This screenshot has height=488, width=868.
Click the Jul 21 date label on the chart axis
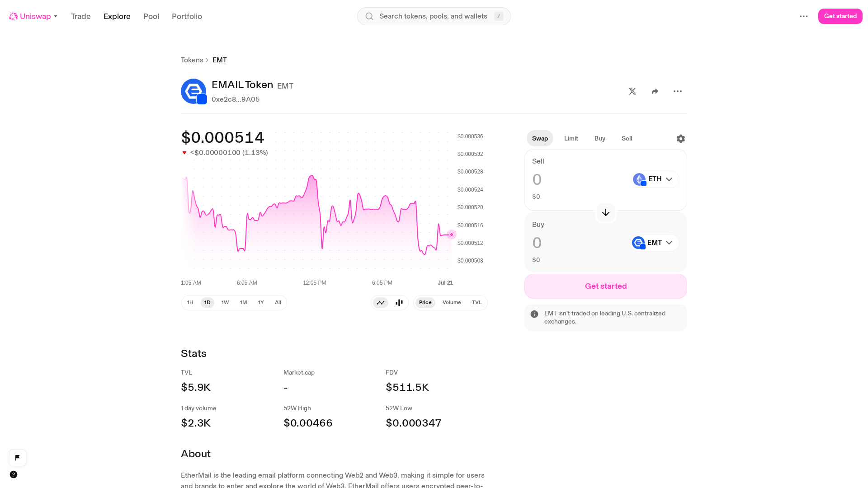[445, 283]
